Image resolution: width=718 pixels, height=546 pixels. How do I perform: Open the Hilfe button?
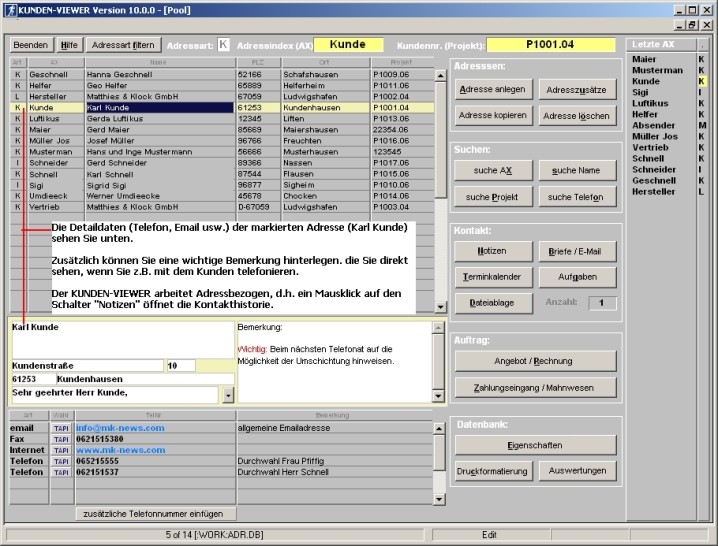click(x=69, y=45)
